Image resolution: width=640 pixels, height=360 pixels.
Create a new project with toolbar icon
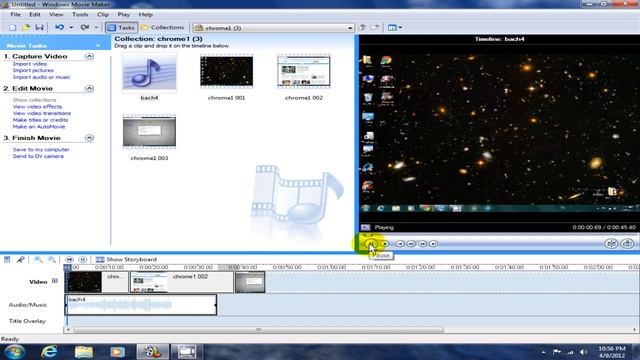[13, 28]
